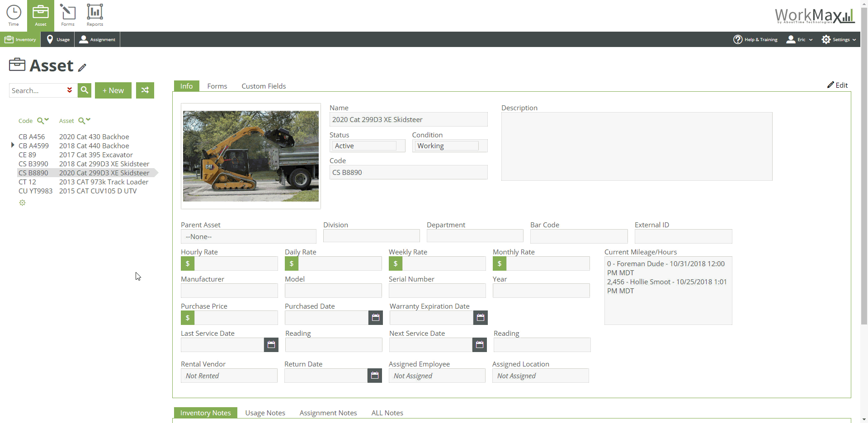Image resolution: width=868 pixels, height=423 pixels.
Task: Switch to Assignment Notes tab
Action: (x=328, y=413)
